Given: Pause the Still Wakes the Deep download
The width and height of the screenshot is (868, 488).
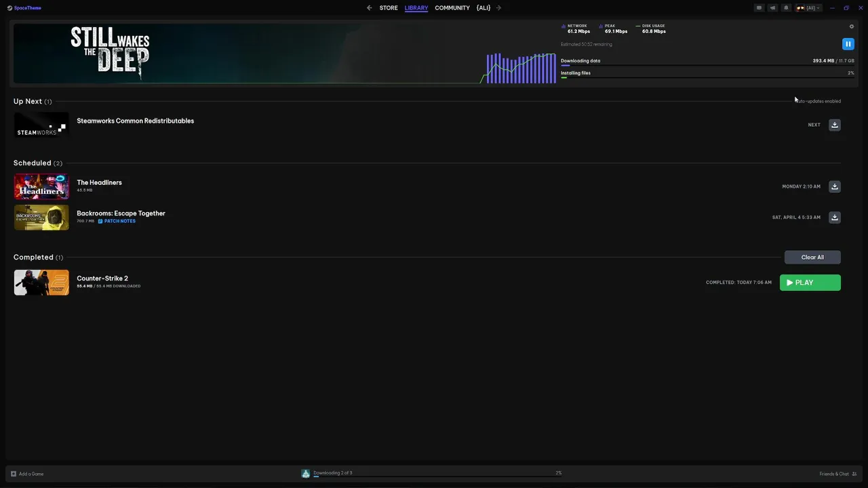Looking at the screenshot, I should click(848, 44).
